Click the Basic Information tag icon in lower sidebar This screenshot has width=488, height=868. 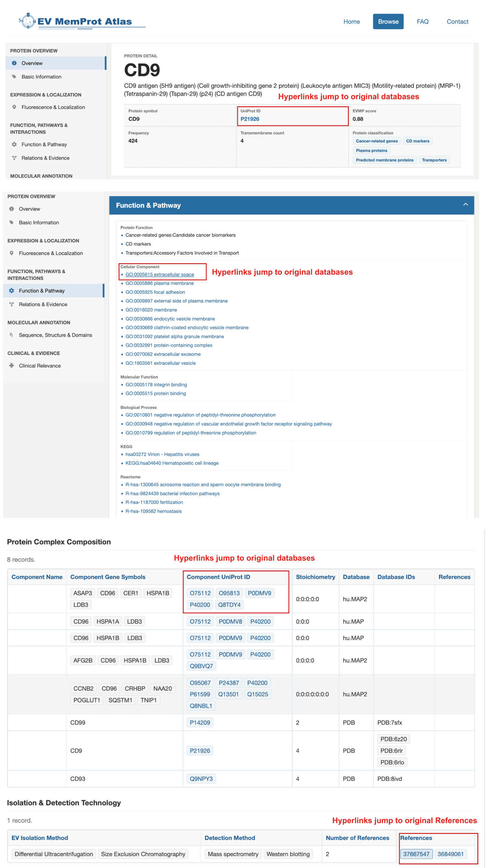(11, 222)
